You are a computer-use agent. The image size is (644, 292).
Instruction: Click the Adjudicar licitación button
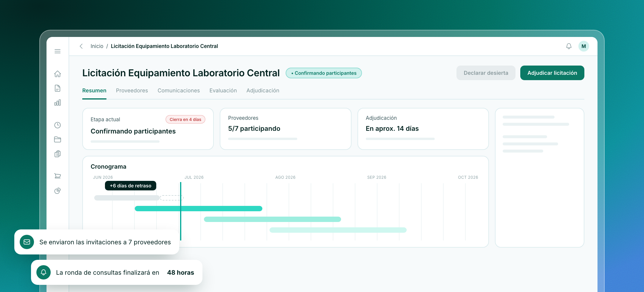tap(552, 73)
